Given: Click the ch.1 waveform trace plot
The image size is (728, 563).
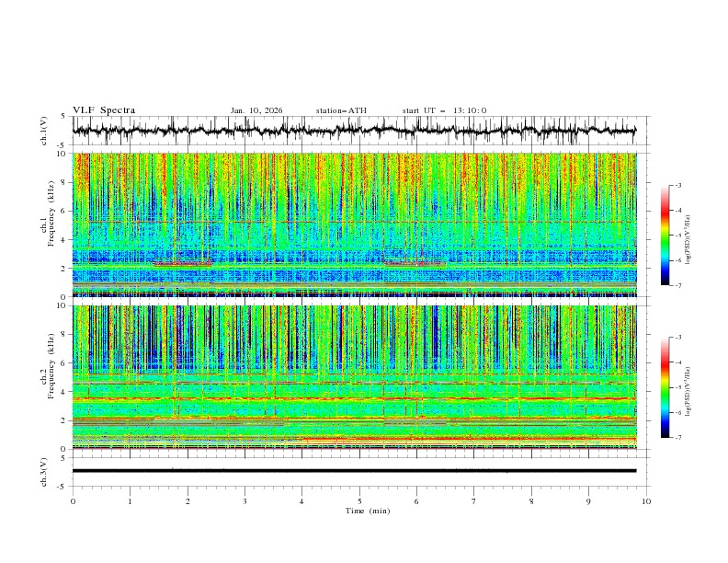Looking at the screenshot, I should (354, 131).
